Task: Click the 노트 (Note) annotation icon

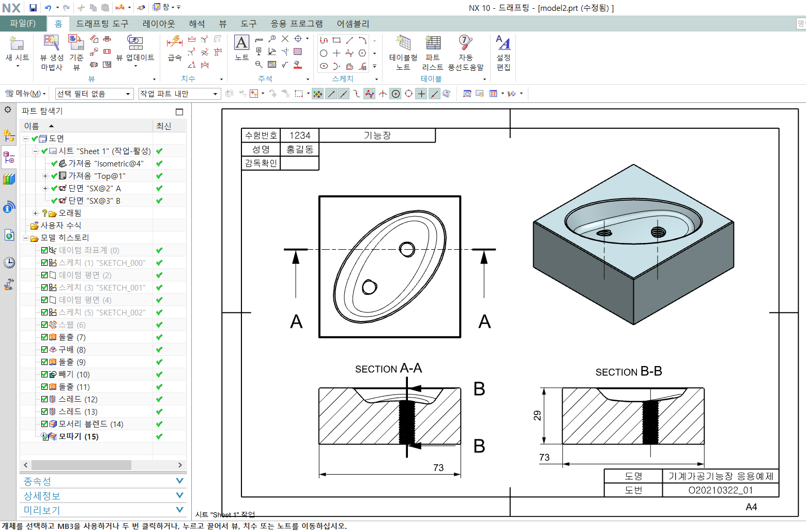Action: [241, 42]
